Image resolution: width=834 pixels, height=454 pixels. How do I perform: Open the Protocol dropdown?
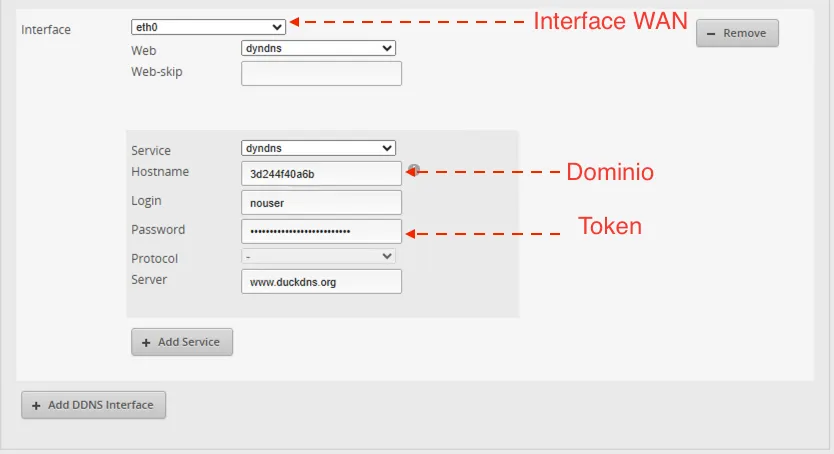pyautogui.click(x=318, y=256)
